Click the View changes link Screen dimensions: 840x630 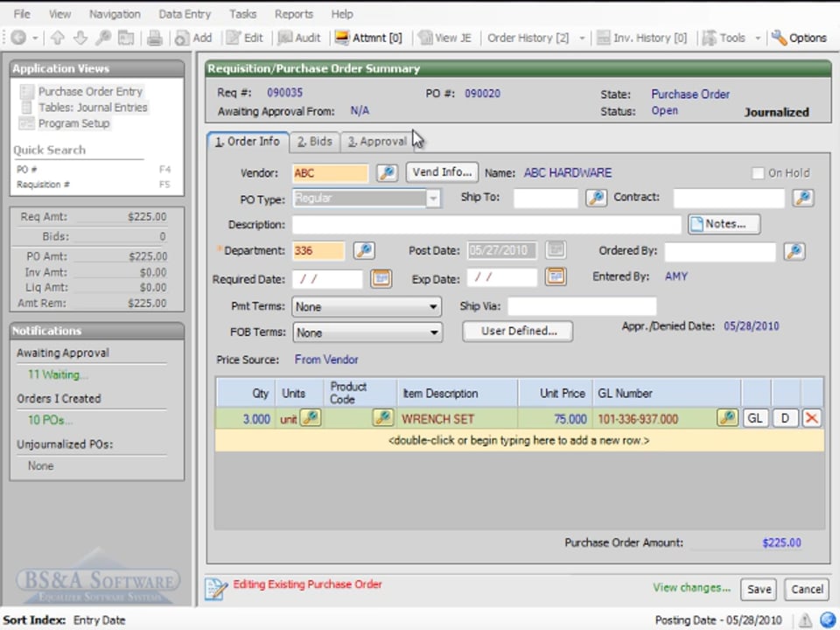691,588
